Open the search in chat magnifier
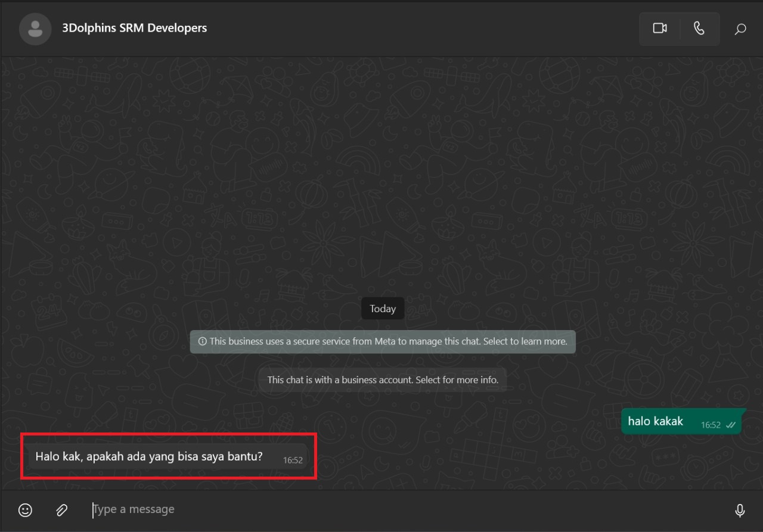Viewport: 763px width, 532px height. (740, 29)
